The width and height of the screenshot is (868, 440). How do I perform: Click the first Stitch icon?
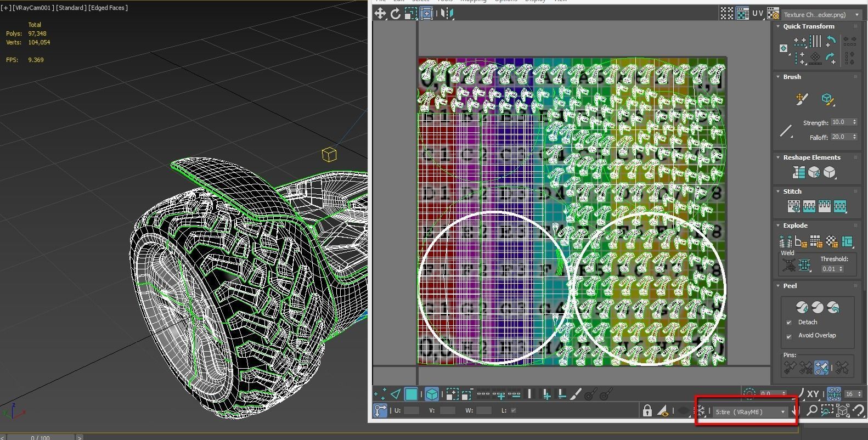point(794,207)
